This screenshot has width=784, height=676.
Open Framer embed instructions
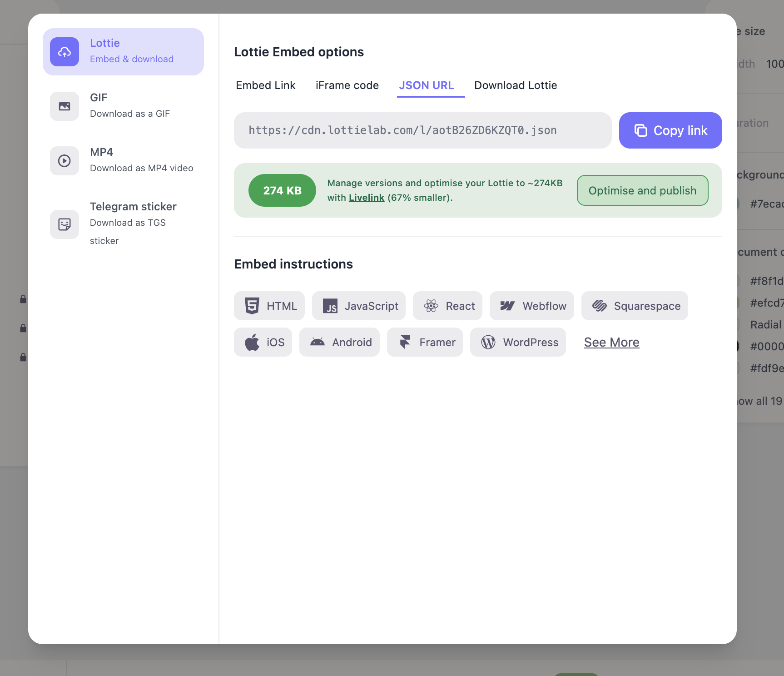(x=425, y=342)
